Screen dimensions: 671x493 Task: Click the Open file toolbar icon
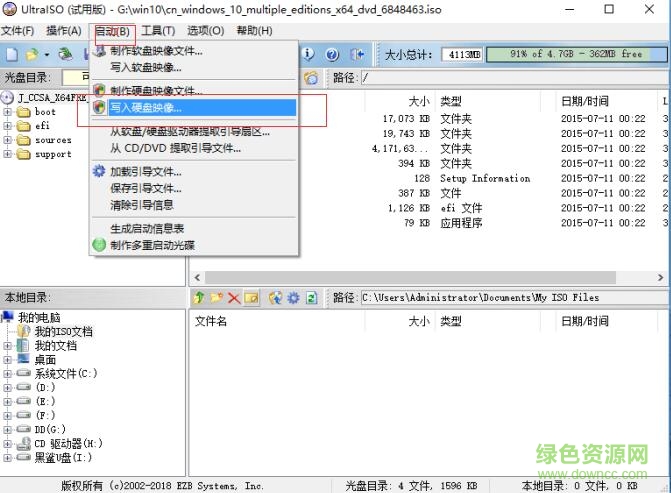click(x=33, y=54)
